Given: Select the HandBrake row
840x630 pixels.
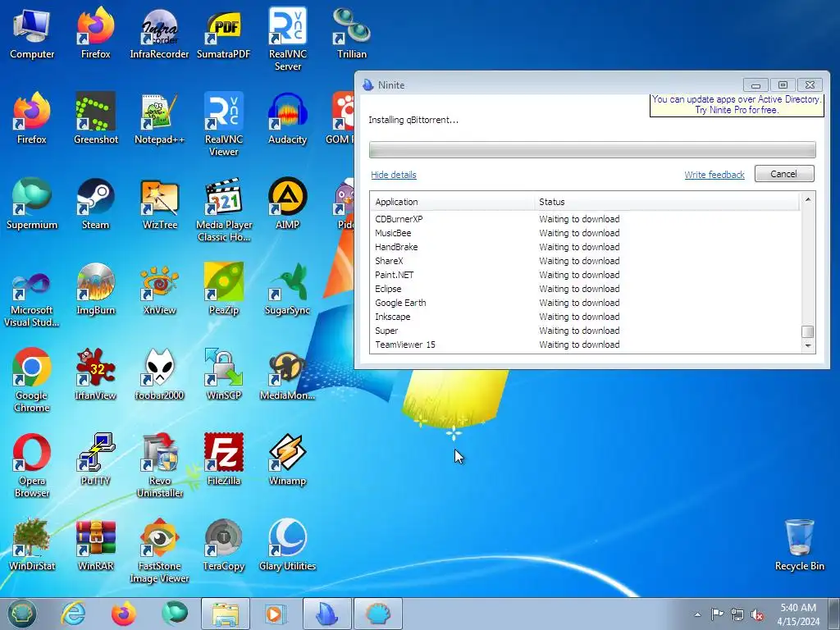Looking at the screenshot, I should tap(586, 247).
